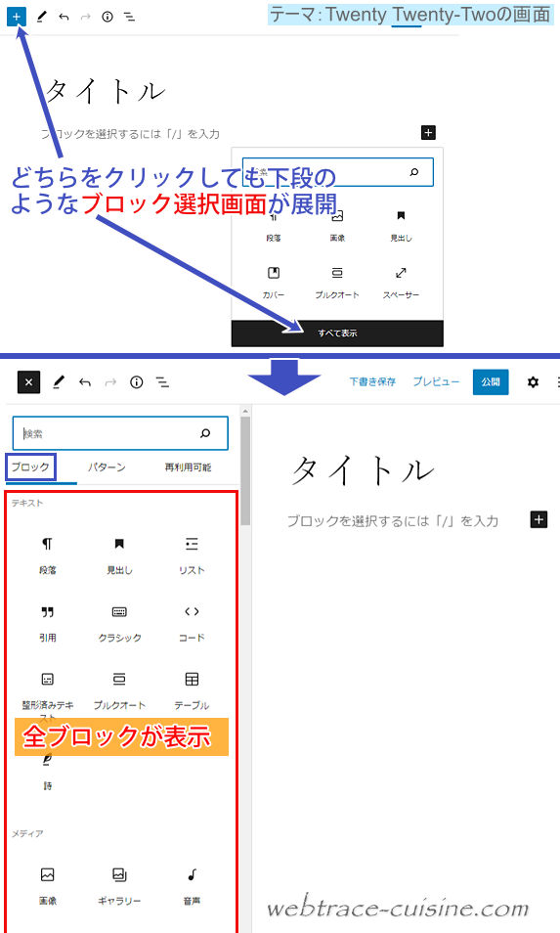Click the すべて表示 button
560x933 pixels.
pos(337,333)
